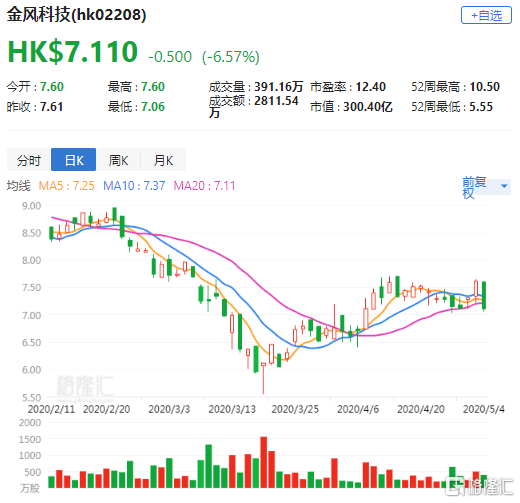Click the 2000 volume axis label

click(30, 423)
